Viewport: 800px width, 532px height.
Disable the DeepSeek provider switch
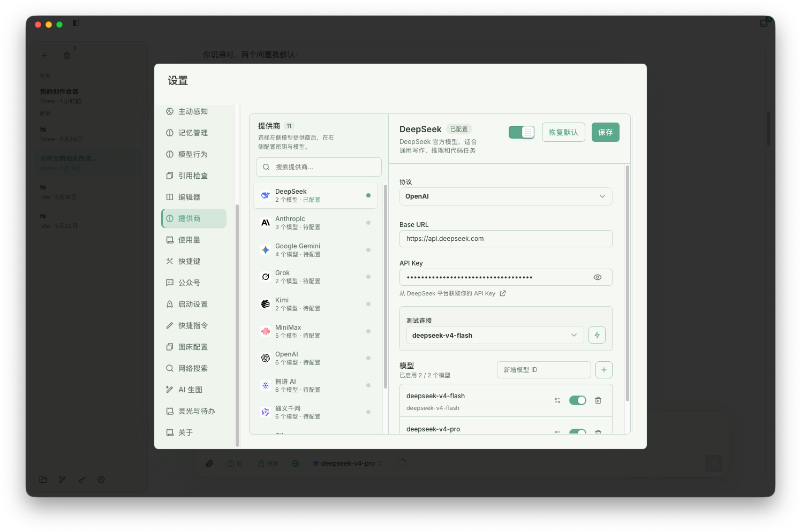coord(522,132)
